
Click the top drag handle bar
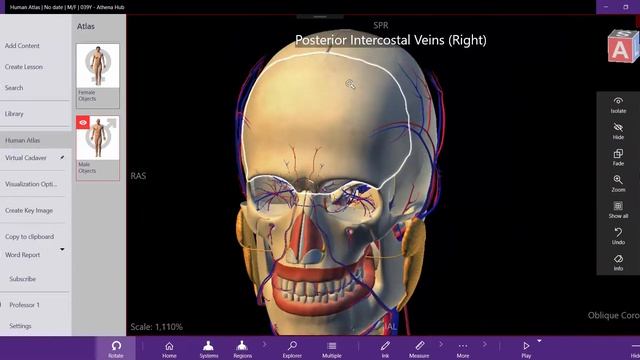click(x=320, y=17)
